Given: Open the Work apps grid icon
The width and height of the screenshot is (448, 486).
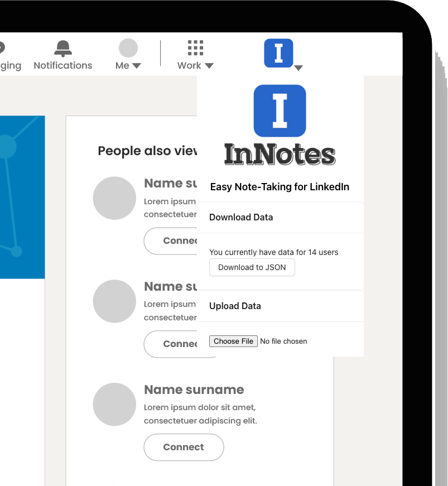Looking at the screenshot, I should click(195, 48).
